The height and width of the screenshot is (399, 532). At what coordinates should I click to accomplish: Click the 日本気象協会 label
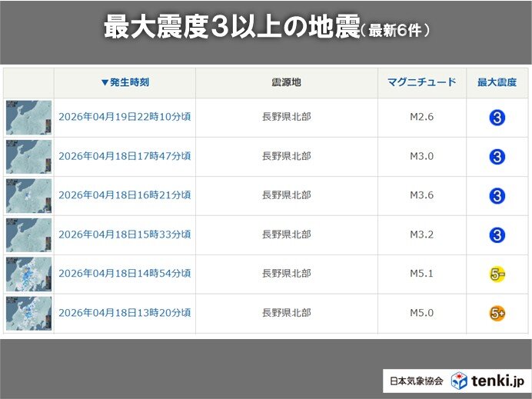coord(417,381)
